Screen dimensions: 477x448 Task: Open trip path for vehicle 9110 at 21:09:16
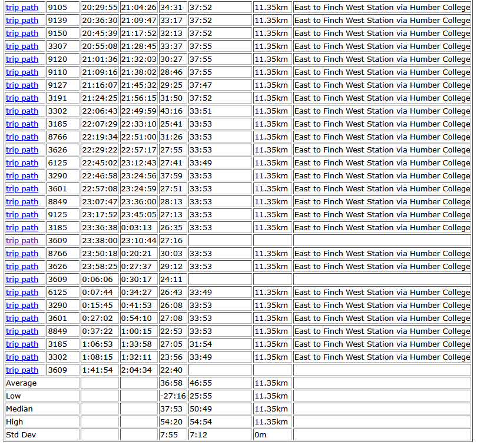[x=22, y=72]
